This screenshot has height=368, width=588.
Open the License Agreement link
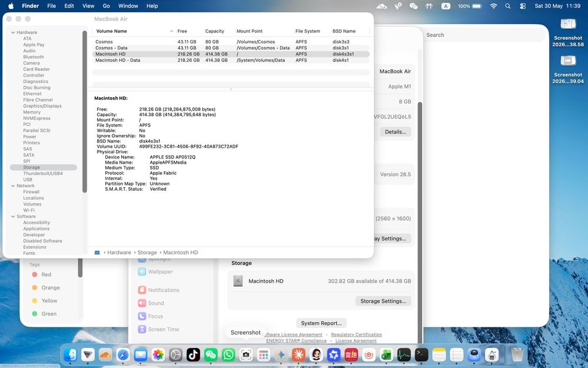tap(356, 340)
